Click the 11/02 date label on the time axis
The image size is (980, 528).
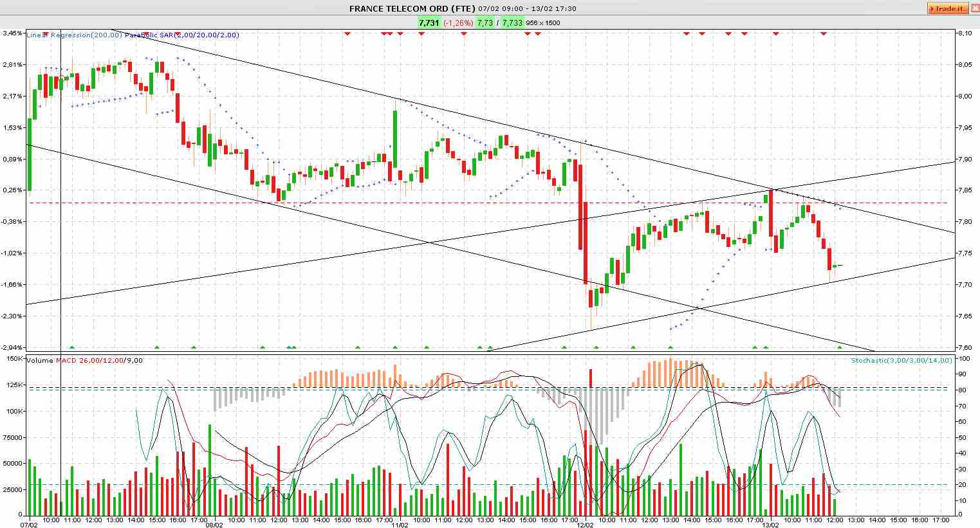pyautogui.click(x=400, y=525)
